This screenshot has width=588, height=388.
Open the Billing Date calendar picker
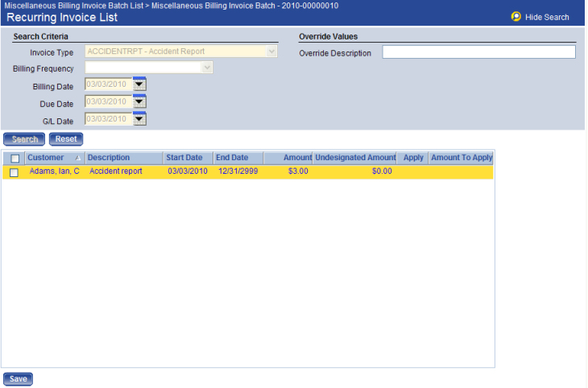[139, 85]
